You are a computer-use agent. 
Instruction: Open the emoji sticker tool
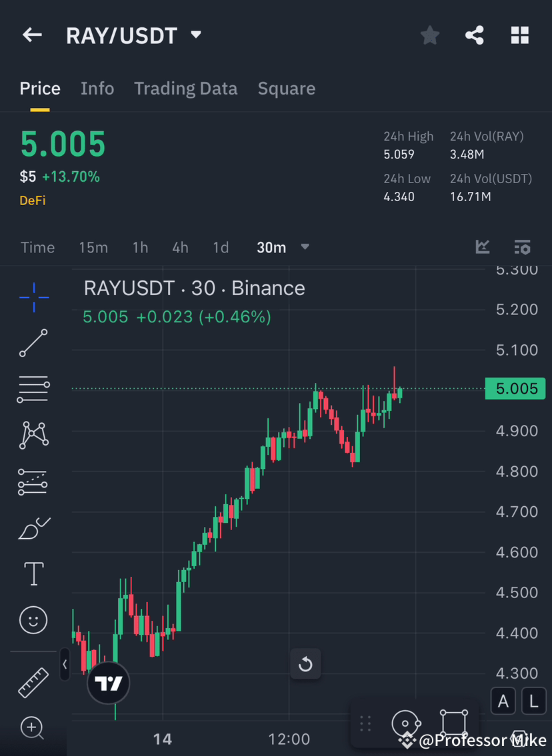[x=33, y=619]
